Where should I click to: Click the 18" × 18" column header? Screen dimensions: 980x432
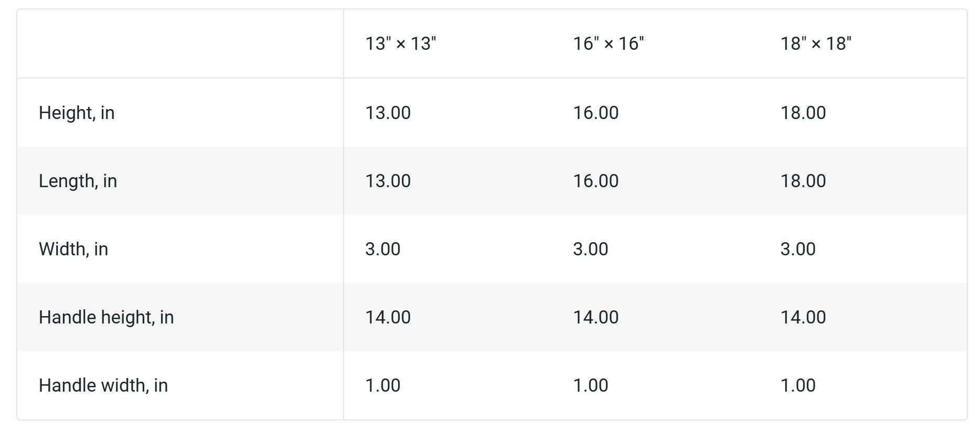coord(816,44)
